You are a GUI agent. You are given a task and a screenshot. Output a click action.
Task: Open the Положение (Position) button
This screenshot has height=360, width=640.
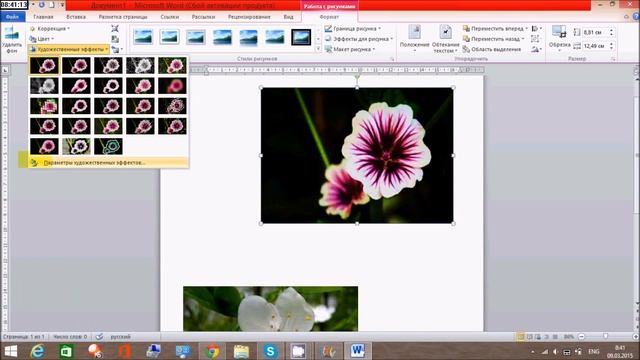(x=414, y=39)
